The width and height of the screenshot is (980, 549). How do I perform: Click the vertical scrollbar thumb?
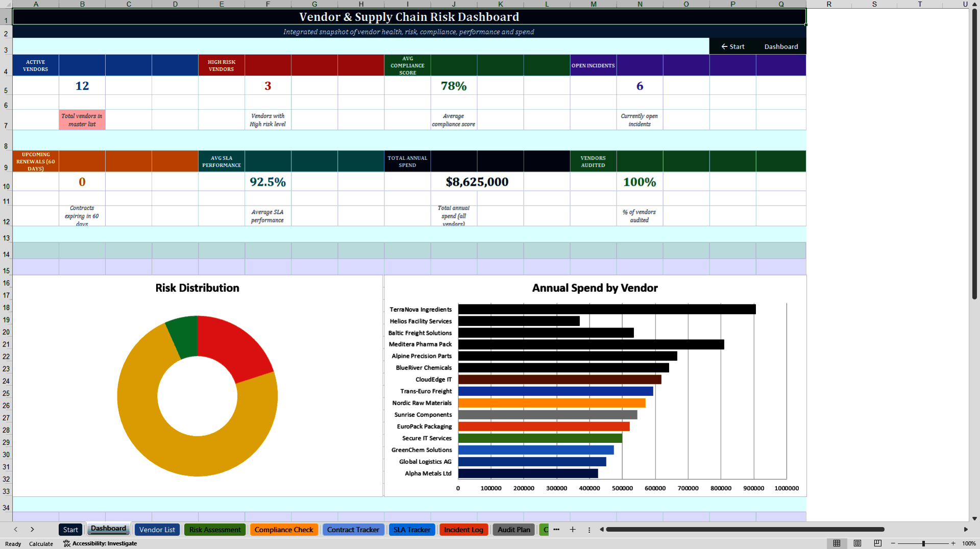coord(974,154)
